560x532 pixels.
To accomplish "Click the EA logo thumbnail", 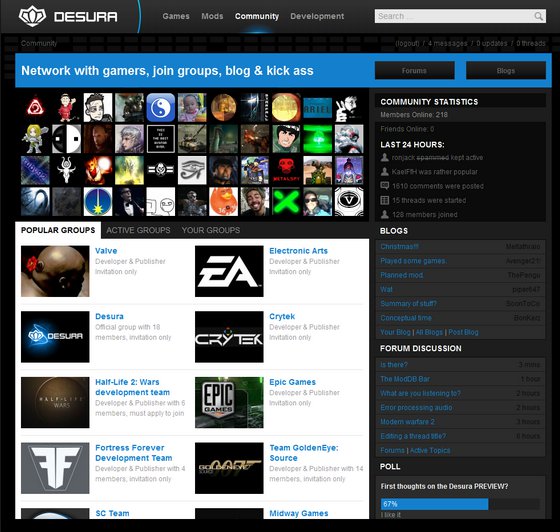I will pos(229,271).
